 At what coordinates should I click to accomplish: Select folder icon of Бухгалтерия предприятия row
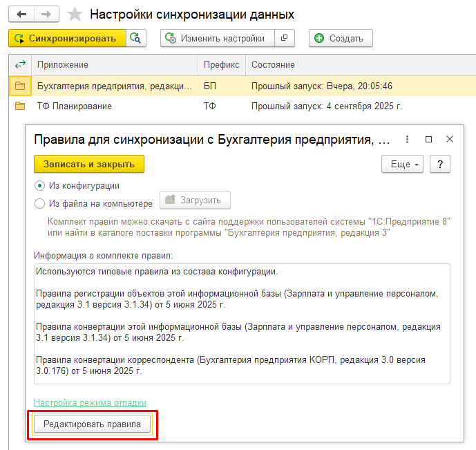[20, 86]
